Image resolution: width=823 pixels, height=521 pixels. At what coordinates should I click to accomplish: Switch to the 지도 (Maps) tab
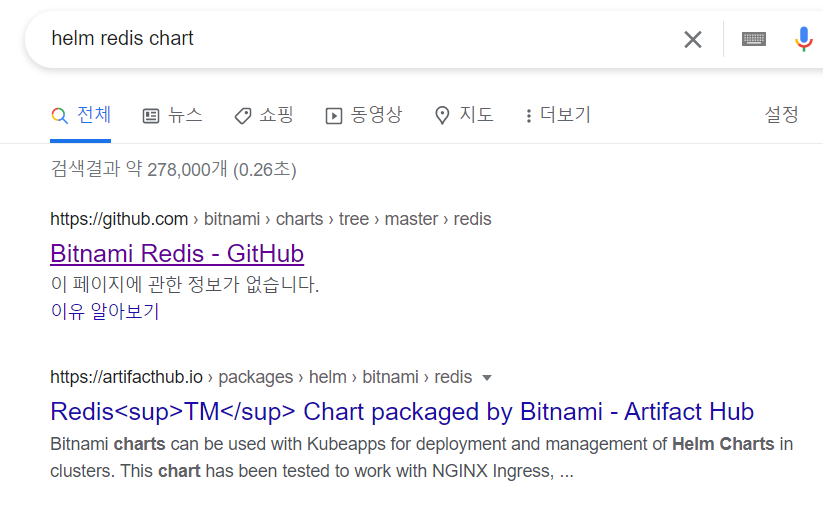[x=464, y=115]
